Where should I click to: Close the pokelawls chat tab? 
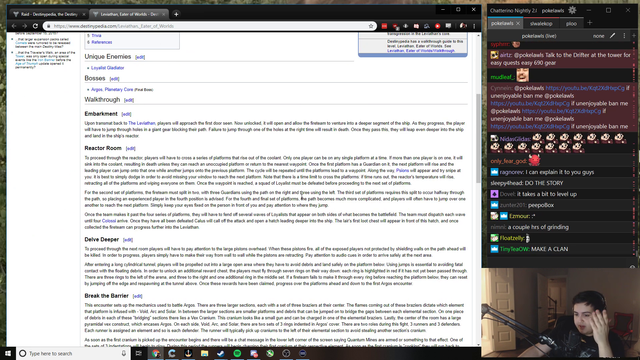518,23
